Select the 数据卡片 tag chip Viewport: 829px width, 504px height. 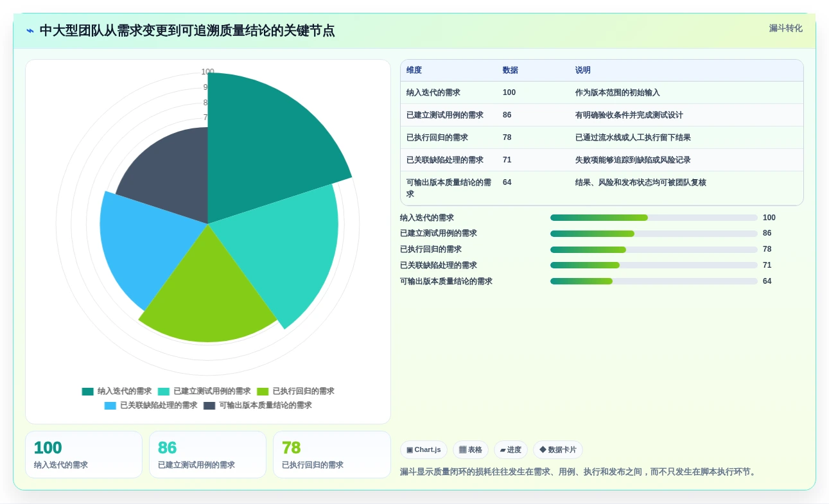(x=558, y=450)
